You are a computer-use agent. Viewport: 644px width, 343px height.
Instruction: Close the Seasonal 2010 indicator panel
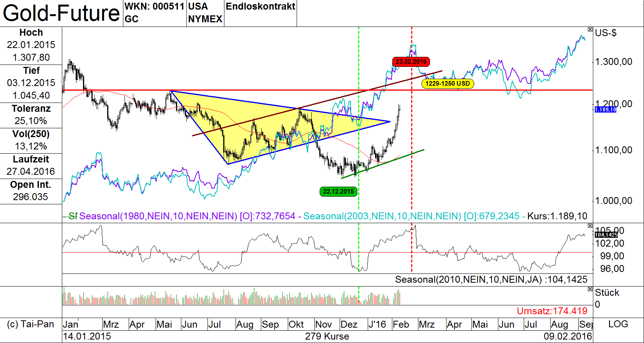[x=590, y=226]
